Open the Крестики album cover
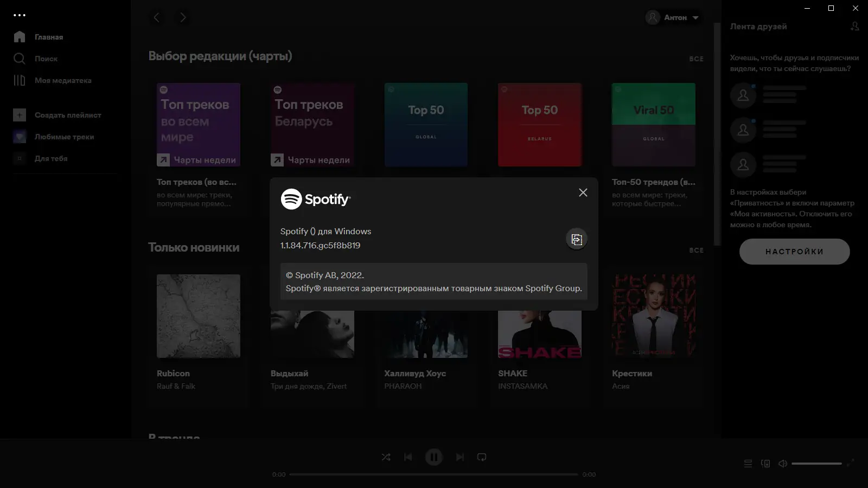This screenshot has width=868, height=488. (x=654, y=316)
